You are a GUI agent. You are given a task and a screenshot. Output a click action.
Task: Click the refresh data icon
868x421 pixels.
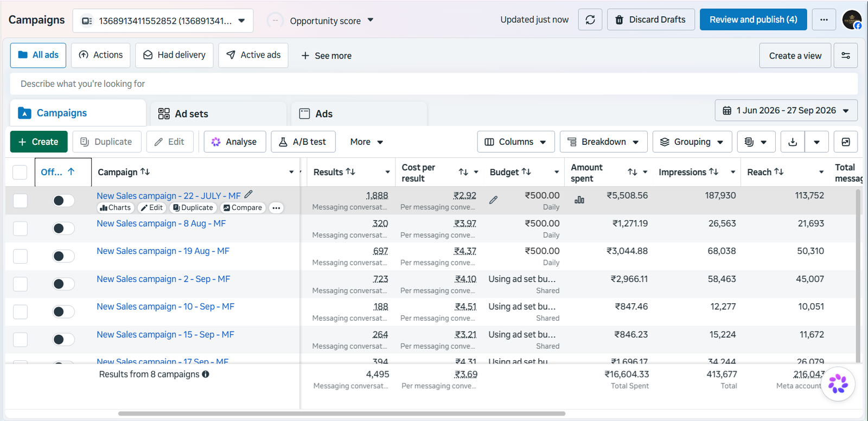pos(590,20)
